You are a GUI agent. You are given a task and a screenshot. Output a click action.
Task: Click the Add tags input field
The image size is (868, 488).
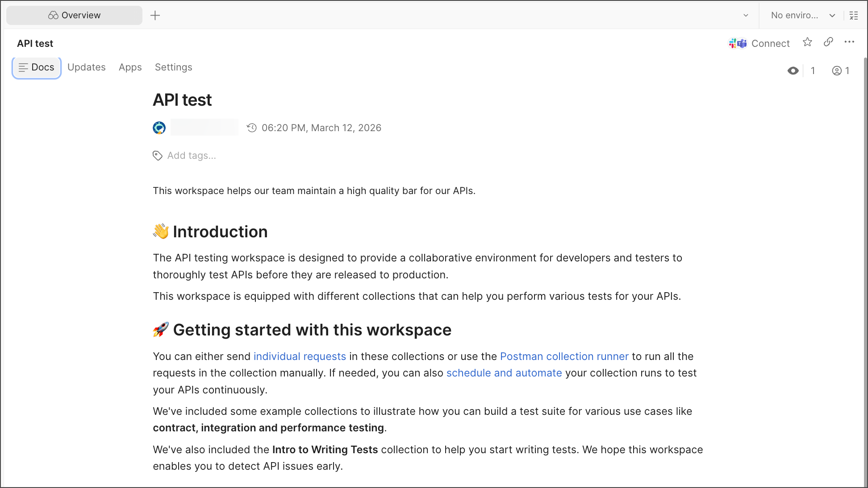[192, 156]
